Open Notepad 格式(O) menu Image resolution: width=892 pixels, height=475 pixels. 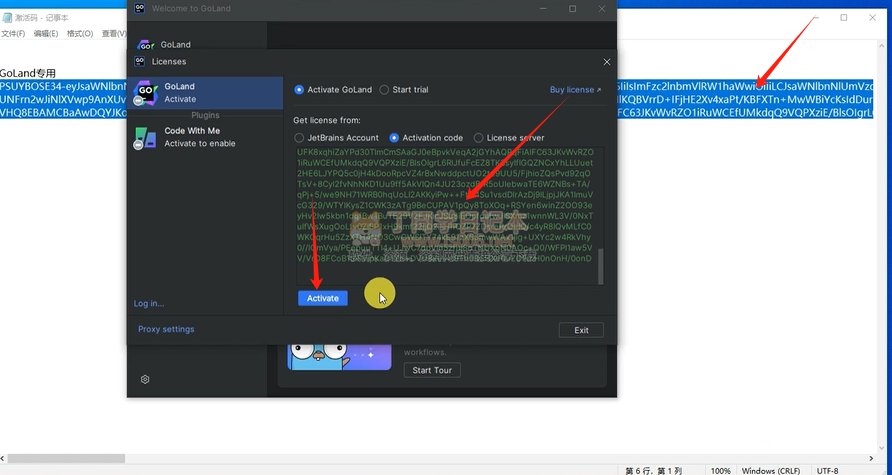(80, 34)
